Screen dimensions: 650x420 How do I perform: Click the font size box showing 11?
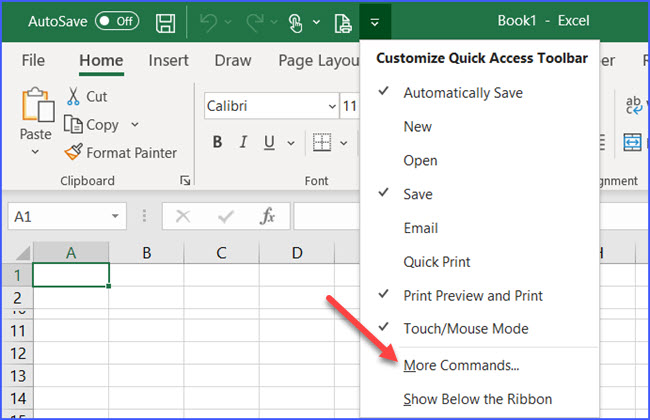349,107
